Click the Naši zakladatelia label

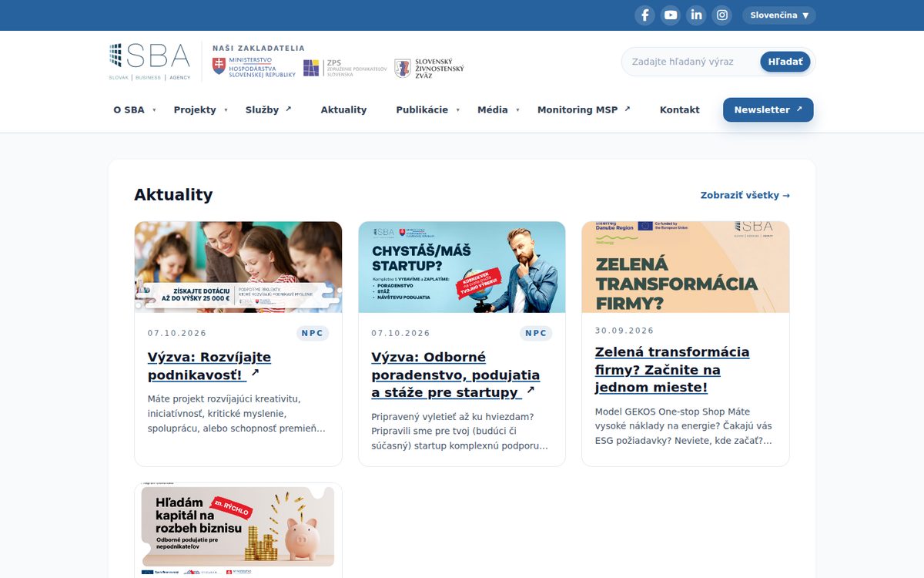[x=259, y=48]
